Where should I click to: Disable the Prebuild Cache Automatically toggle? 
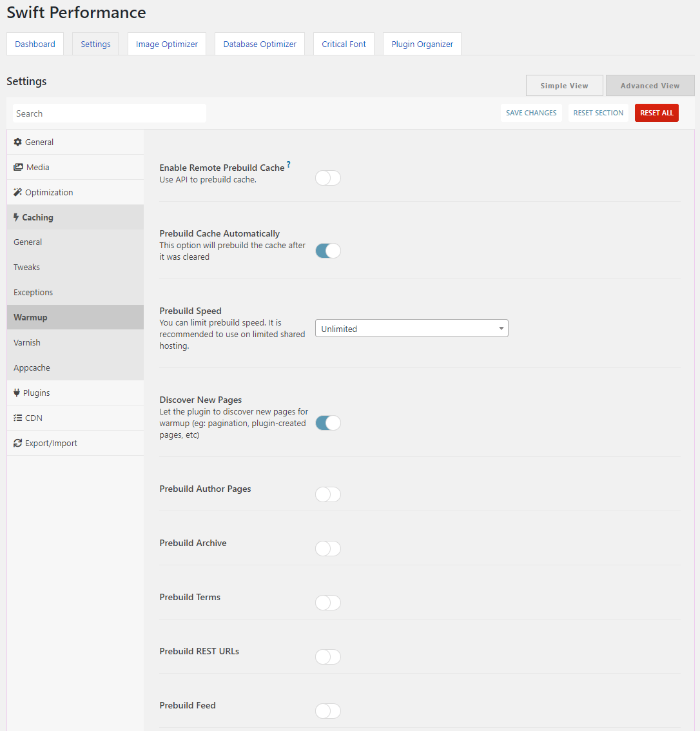pyautogui.click(x=328, y=251)
